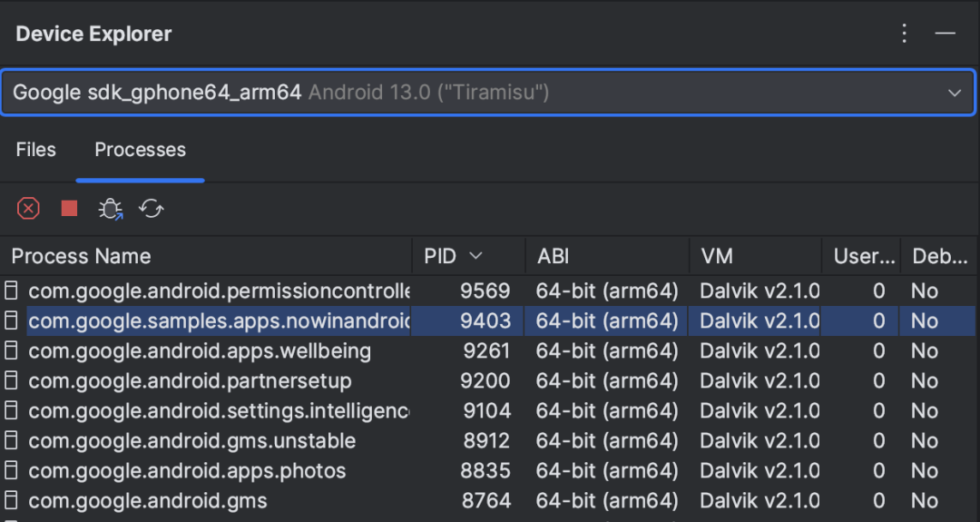Click device icon beside gms.unstable process

click(11, 440)
